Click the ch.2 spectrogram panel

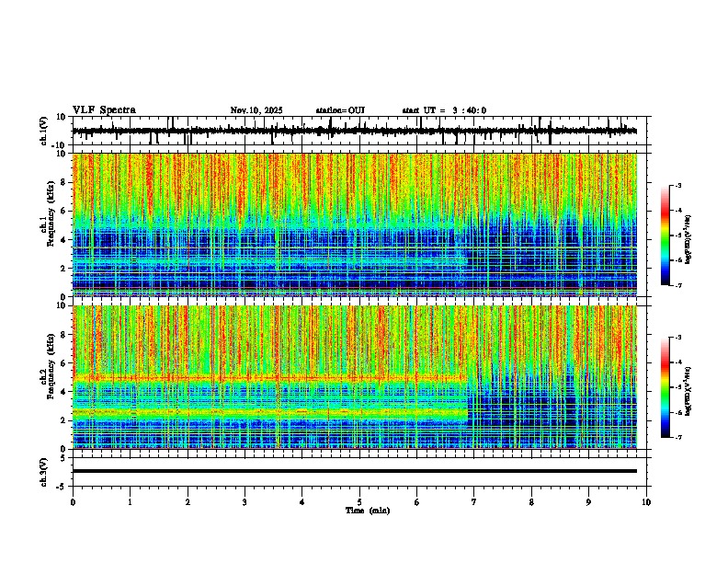coord(355,377)
